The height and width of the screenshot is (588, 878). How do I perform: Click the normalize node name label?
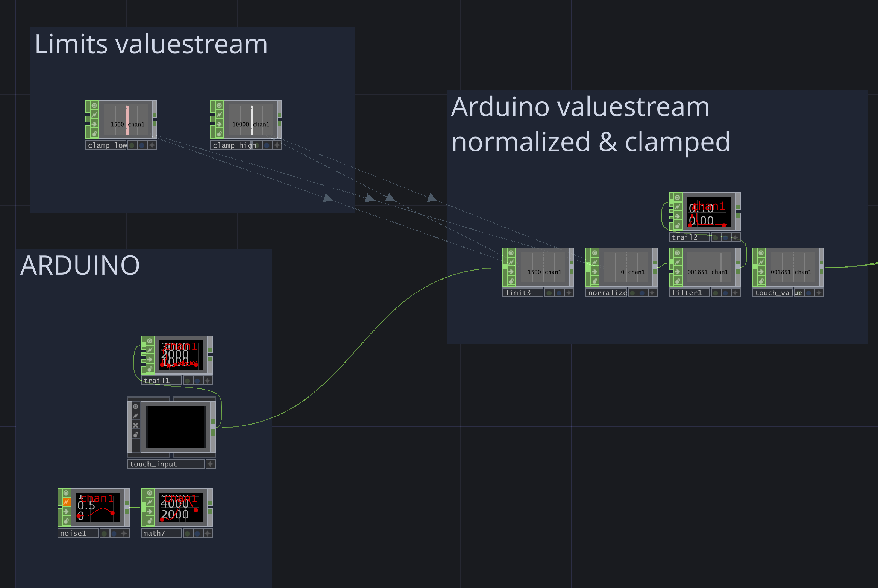607,293
